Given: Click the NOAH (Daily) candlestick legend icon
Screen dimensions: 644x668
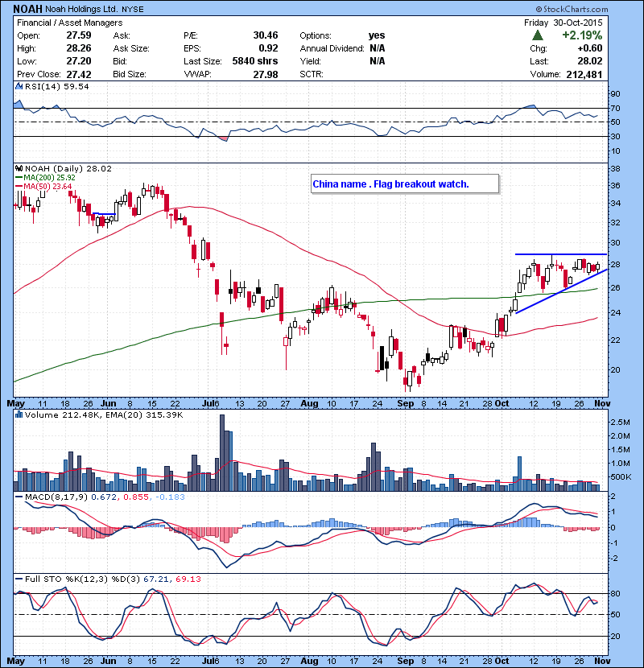Looking at the screenshot, I should point(19,169).
